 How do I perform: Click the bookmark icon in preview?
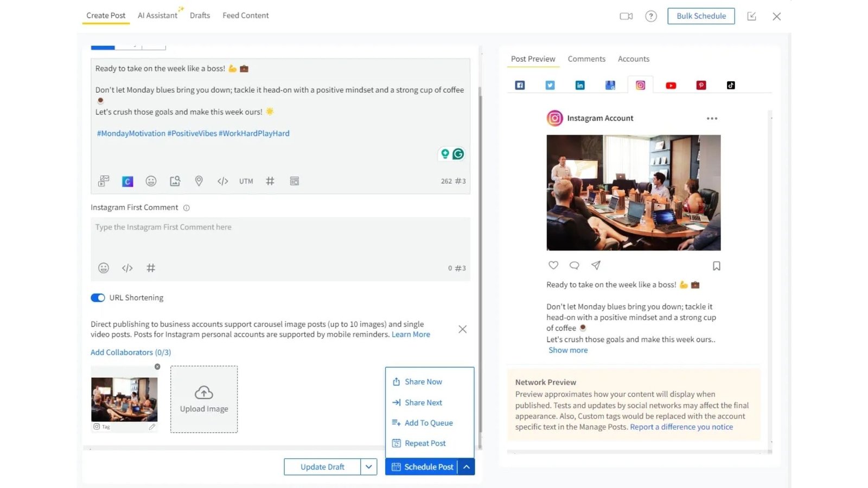click(717, 266)
